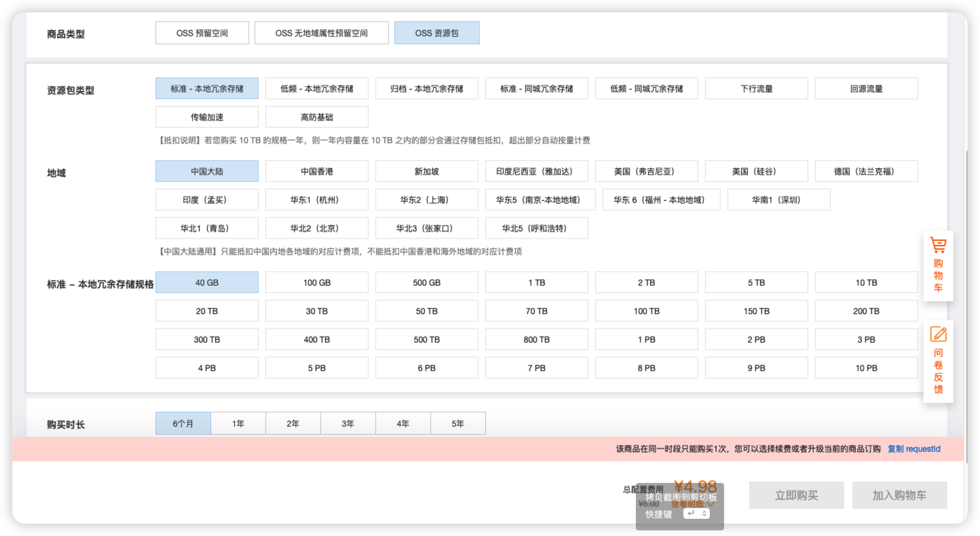Pick the 2 TB storage size
The width and height of the screenshot is (980, 536).
647,282
